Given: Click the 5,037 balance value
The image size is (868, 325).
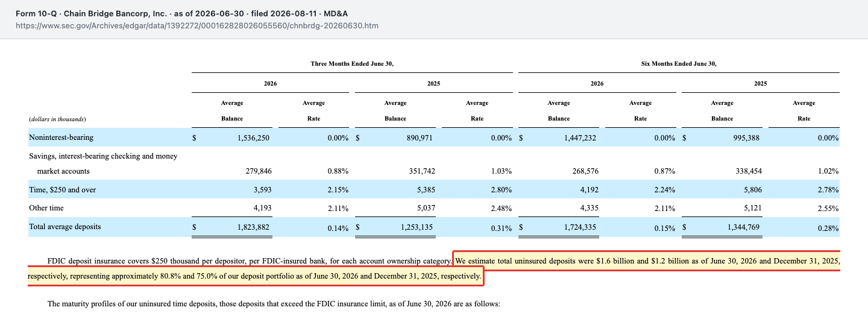Looking at the screenshot, I should point(426,208).
